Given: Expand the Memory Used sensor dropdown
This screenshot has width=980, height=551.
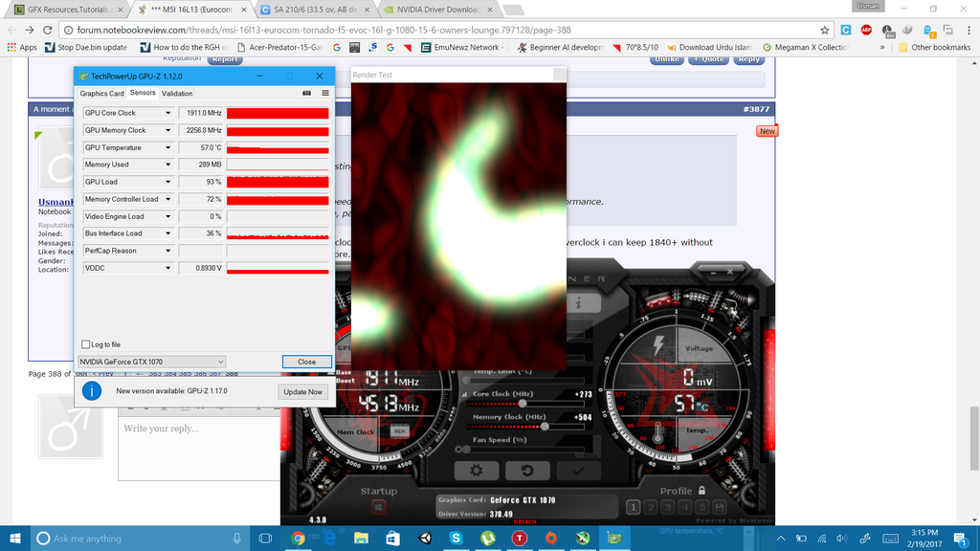Looking at the screenshot, I should tap(167, 165).
